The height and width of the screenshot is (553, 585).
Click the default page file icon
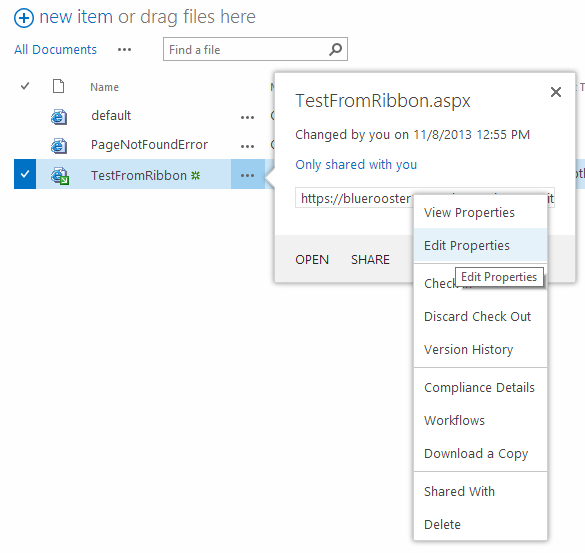click(x=59, y=116)
